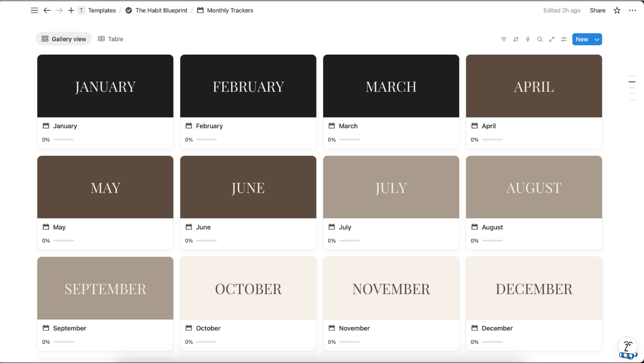Viewport: 644px width, 363px height.
Task: Go forward with the right arrow
Action: pyautogui.click(x=59, y=10)
